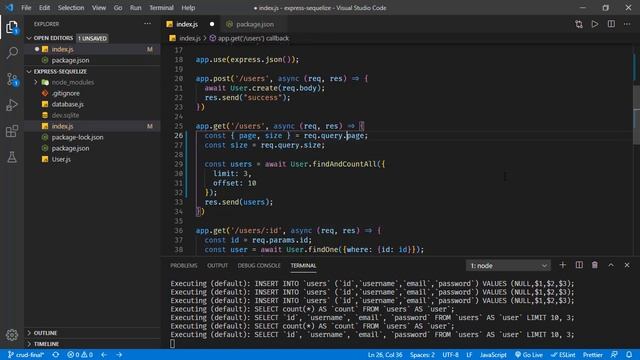Split the editor to the right
This screenshot has width=640, height=360.
click(x=611, y=24)
